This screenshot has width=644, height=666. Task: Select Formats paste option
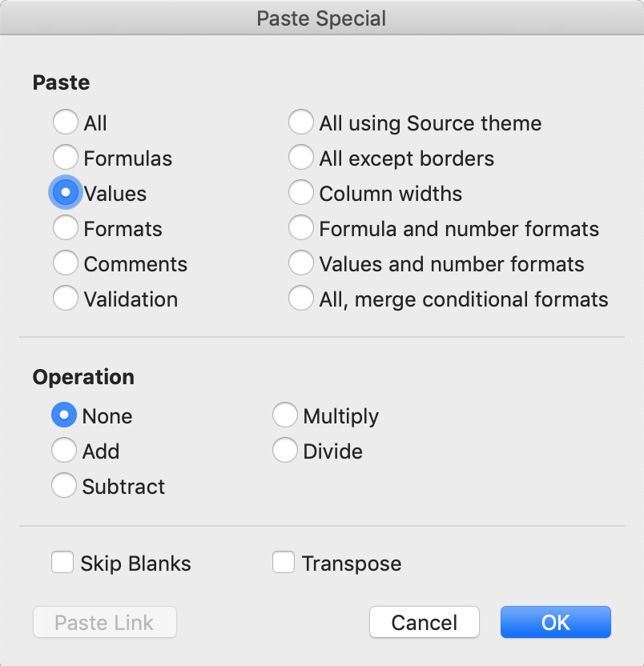(66, 229)
